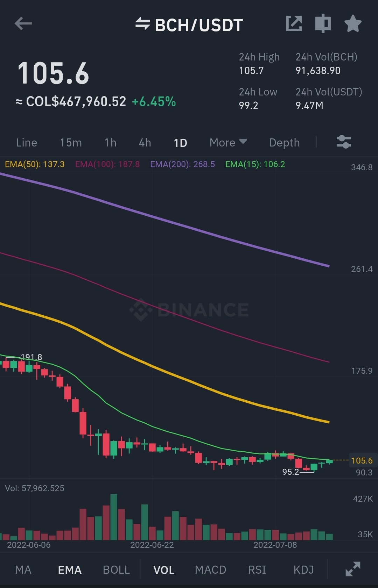Tap the EMA(200) purple legend label

(x=182, y=164)
